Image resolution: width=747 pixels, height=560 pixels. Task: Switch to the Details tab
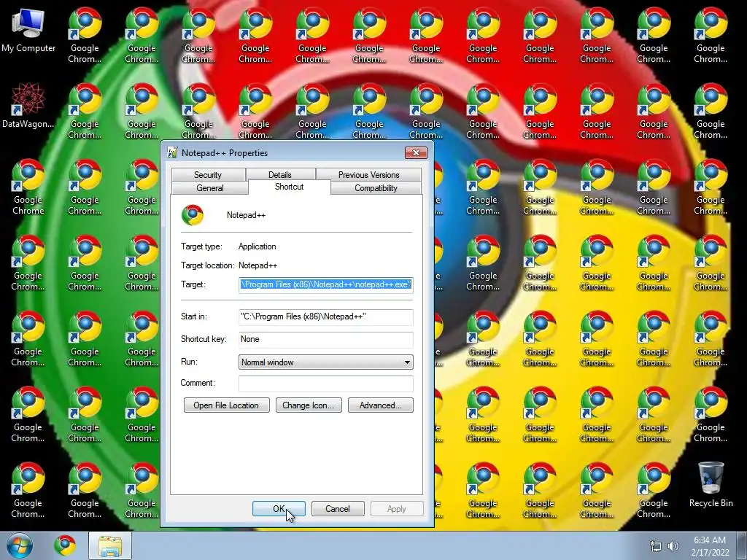[x=279, y=175]
